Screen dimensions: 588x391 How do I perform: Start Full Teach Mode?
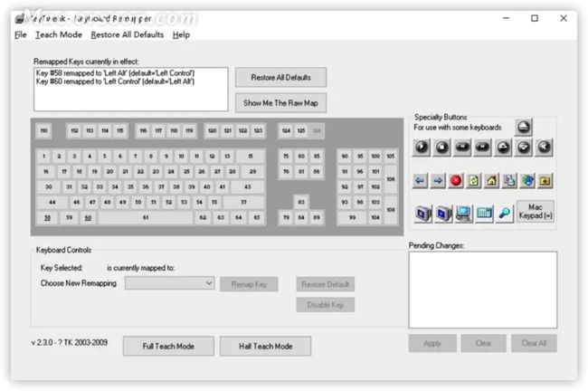point(168,346)
